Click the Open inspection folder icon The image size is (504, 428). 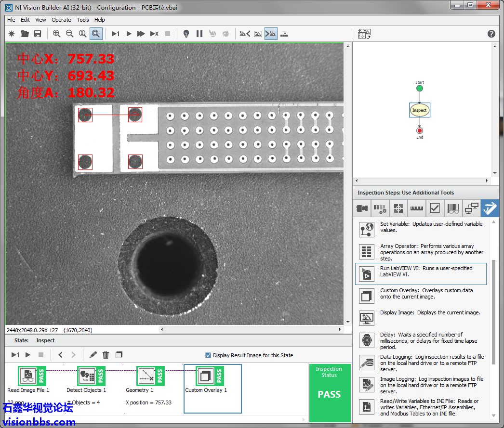pyautogui.click(x=25, y=34)
